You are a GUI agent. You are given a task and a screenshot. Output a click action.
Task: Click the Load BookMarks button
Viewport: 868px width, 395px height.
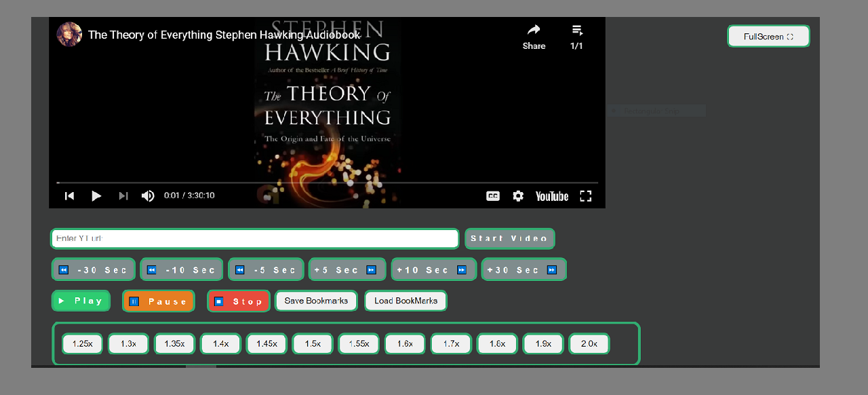click(x=406, y=301)
